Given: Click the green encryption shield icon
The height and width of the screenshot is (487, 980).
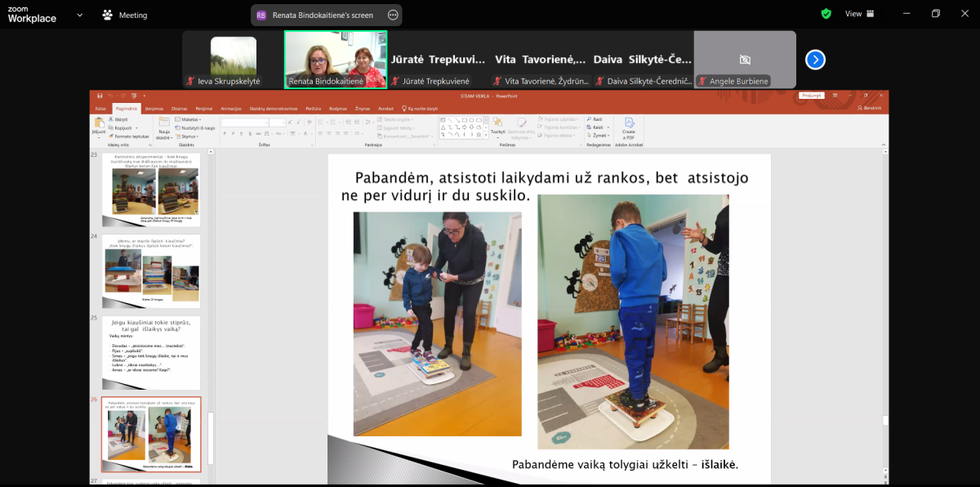Looking at the screenshot, I should (x=826, y=14).
